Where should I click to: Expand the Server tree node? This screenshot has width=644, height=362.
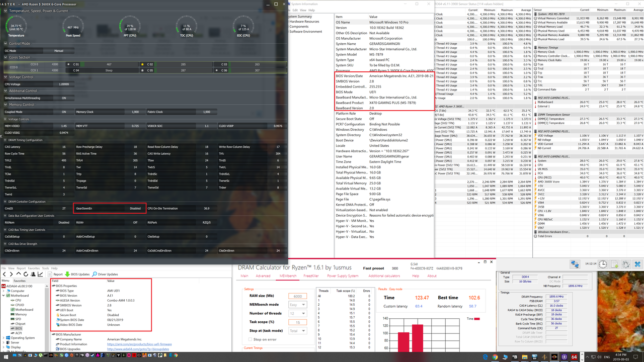pos(4,342)
